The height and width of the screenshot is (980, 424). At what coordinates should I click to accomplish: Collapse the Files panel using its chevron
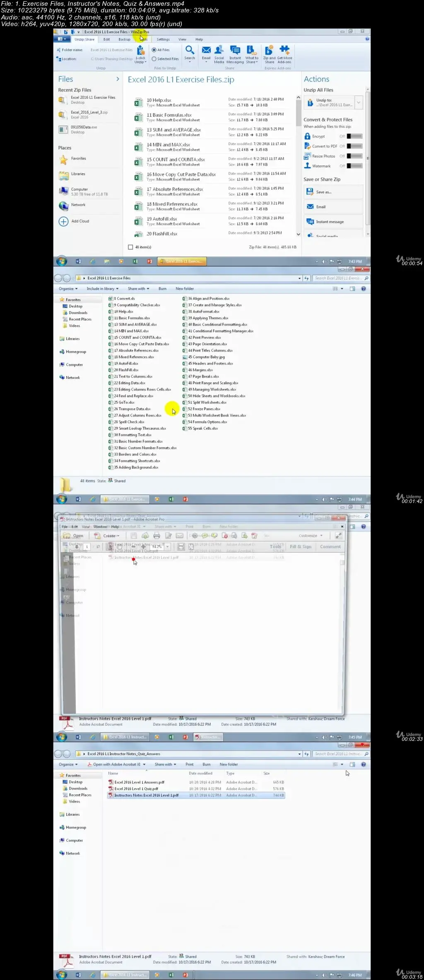click(118, 79)
